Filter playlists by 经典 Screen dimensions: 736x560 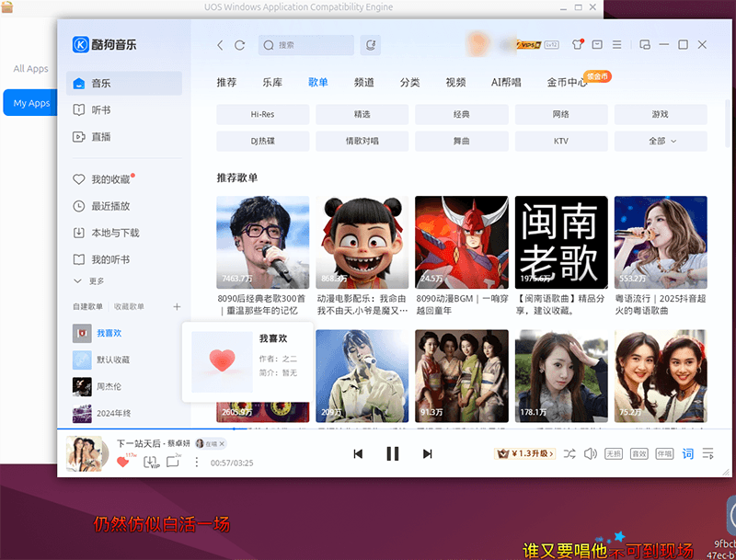(462, 114)
